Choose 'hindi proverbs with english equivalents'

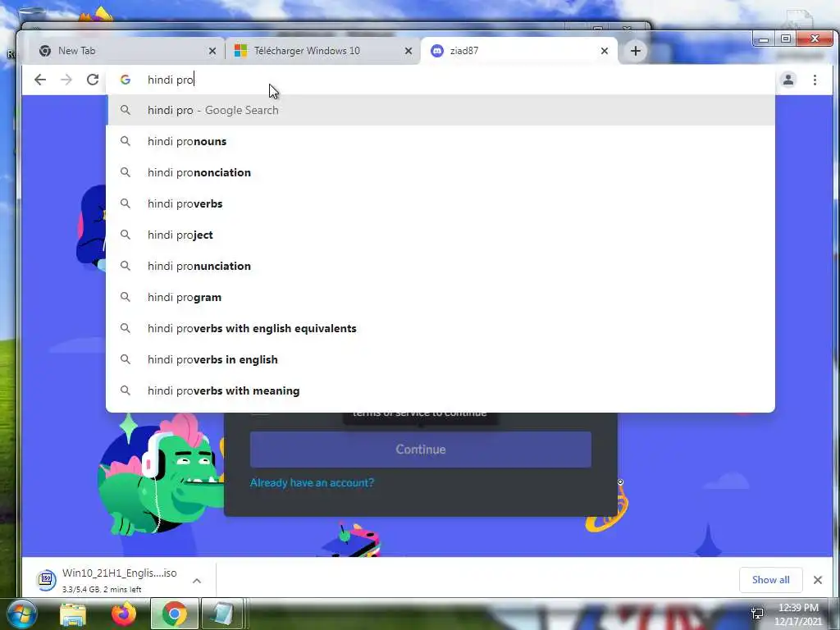click(x=441, y=328)
